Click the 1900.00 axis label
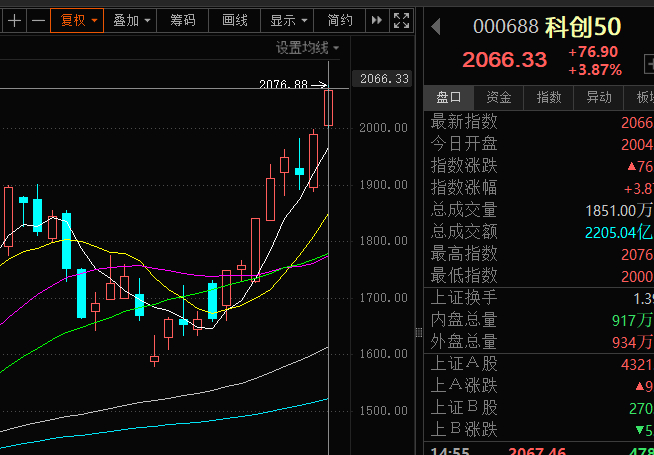654x455 pixels. [x=383, y=185]
